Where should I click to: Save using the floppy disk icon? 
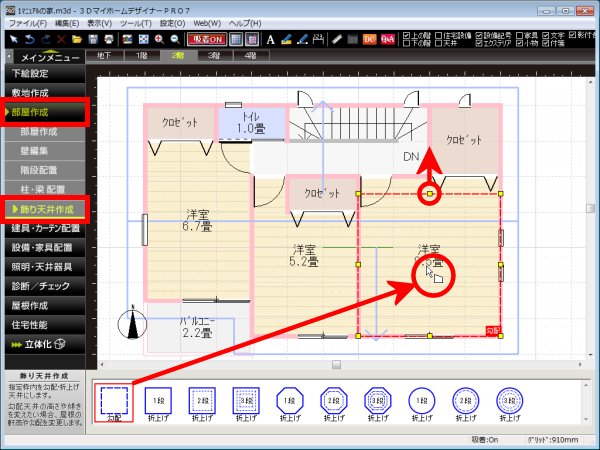pos(93,39)
